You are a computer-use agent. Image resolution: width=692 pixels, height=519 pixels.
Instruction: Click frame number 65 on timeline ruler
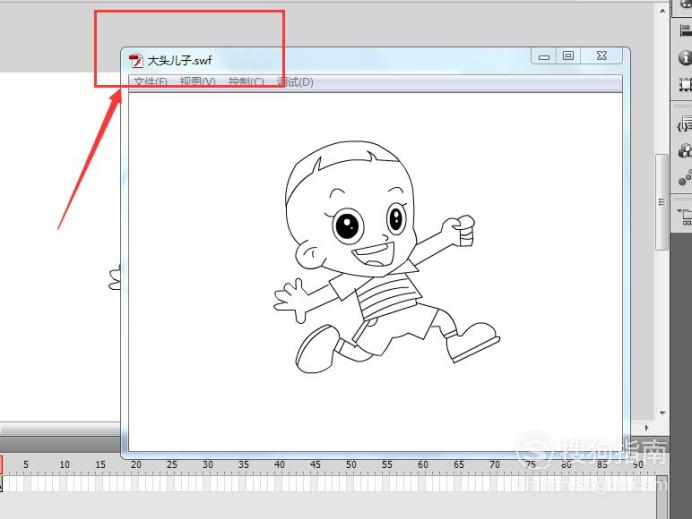[459, 464]
